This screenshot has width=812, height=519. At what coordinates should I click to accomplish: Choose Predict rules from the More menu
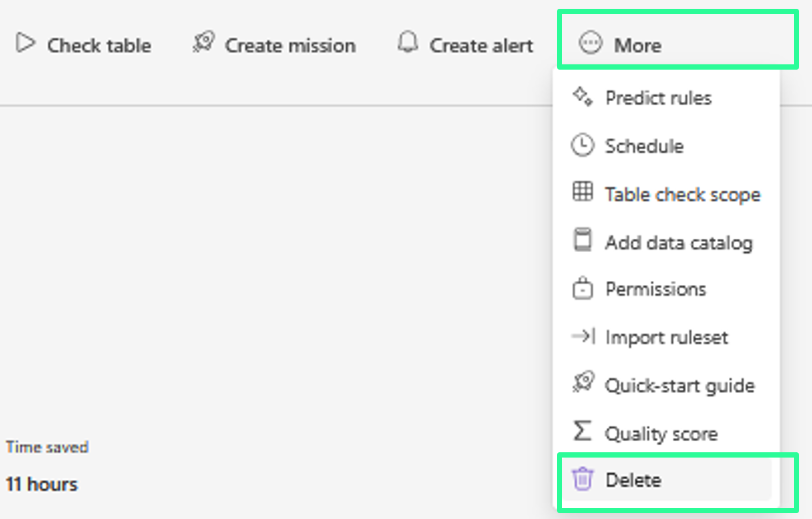coord(658,98)
